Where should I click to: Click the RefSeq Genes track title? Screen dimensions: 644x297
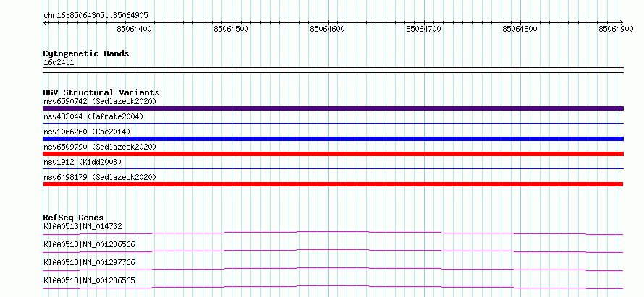click(74, 218)
